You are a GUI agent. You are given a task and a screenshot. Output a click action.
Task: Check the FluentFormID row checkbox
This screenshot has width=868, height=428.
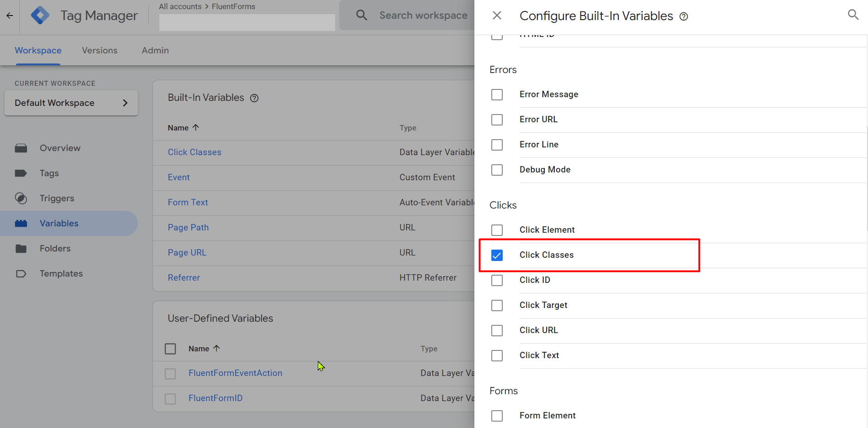pos(170,399)
